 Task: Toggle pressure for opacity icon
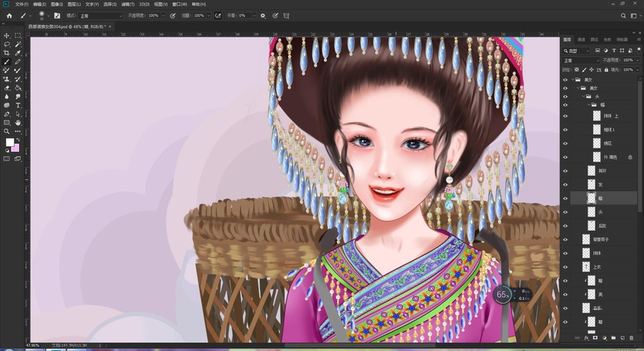173,16
